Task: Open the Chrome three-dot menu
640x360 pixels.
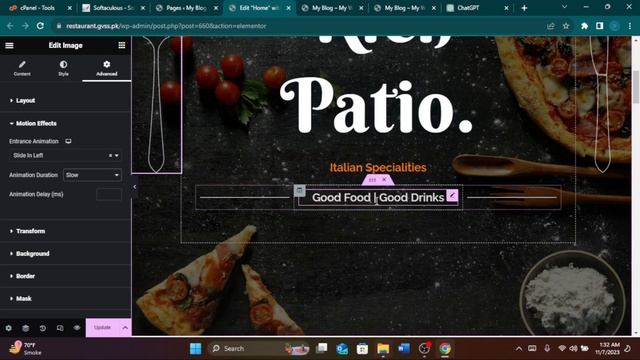Action: click(x=630, y=26)
